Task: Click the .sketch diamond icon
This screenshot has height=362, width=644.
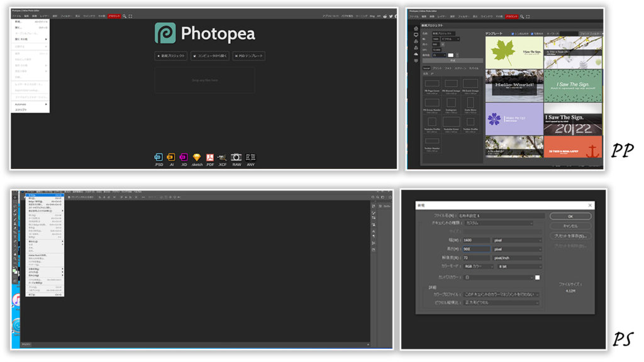Action: (x=197, y=157)
